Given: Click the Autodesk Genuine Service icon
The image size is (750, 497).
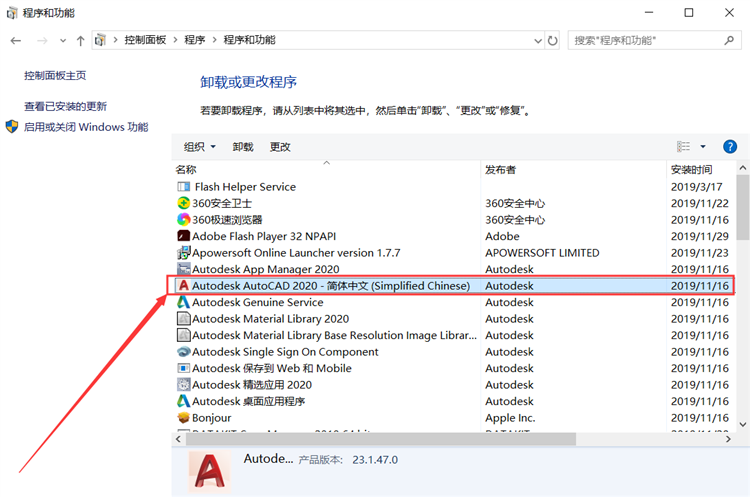Looking at the screenshot, I should point(184,302).
